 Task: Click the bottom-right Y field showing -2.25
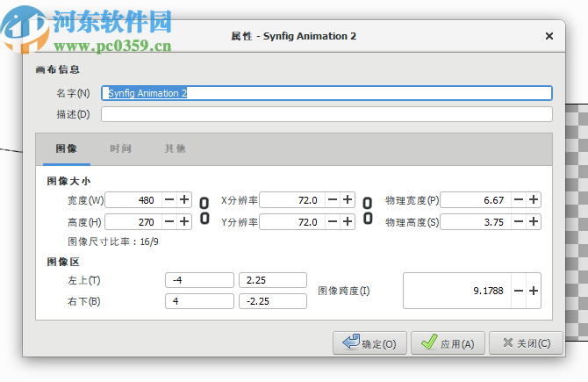coord(273,301)
